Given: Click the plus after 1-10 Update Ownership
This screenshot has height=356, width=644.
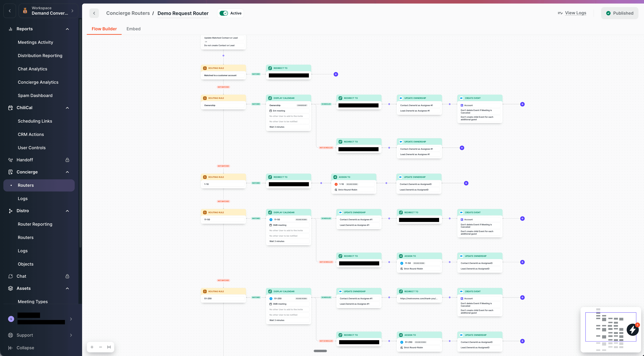Looking at the screenshot, I should 466,183.
